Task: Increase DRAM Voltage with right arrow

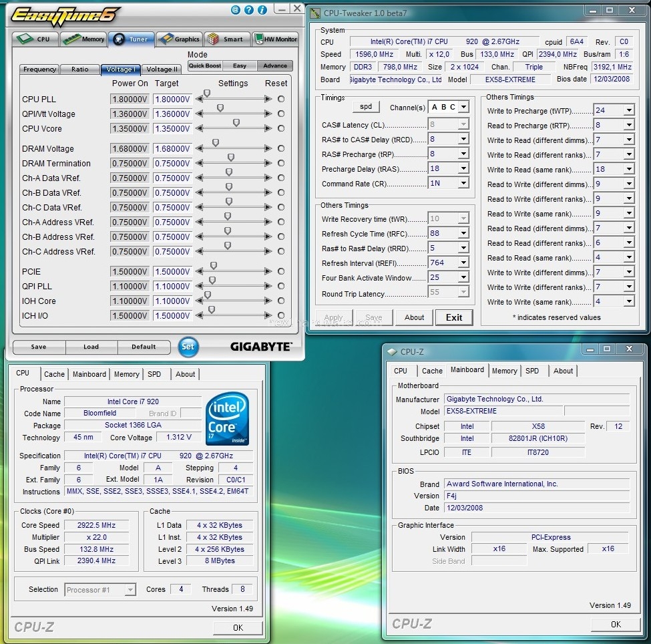Action: [268, 149]
